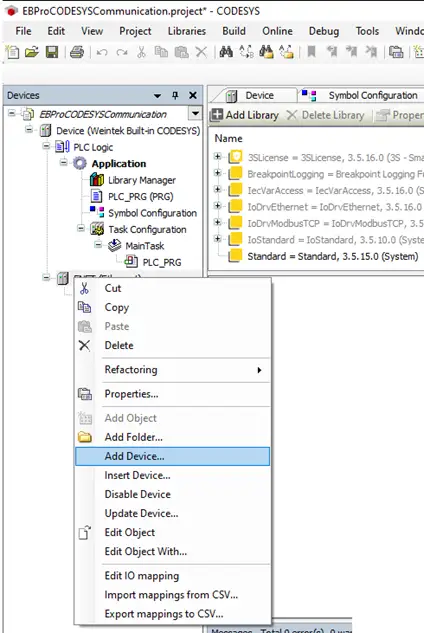Click the Name column header
The height and width of the screenshot is (633, 424).
point(229,138)
